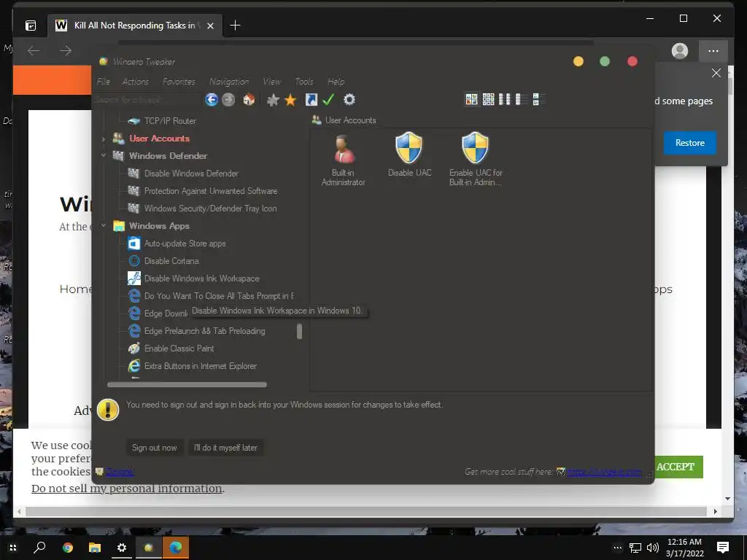The image size is (747, 560).
Task: Open the Built-in Administrator tweak icon
Action: coord(344,160)
